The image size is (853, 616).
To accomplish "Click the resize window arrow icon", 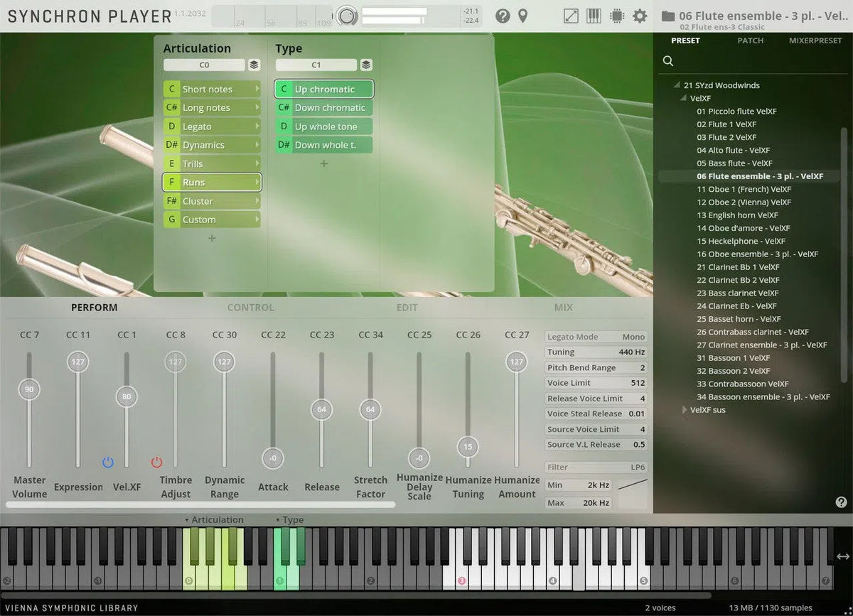I will tap(571, 16).
